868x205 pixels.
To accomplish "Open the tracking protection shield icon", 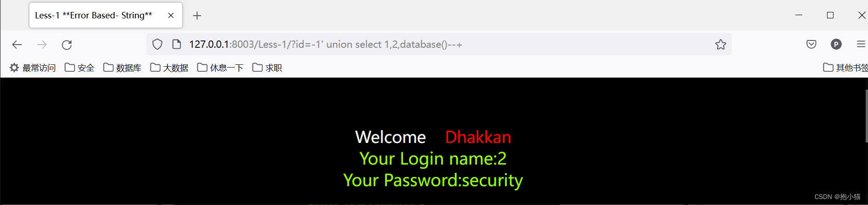I will pos(157,45).
